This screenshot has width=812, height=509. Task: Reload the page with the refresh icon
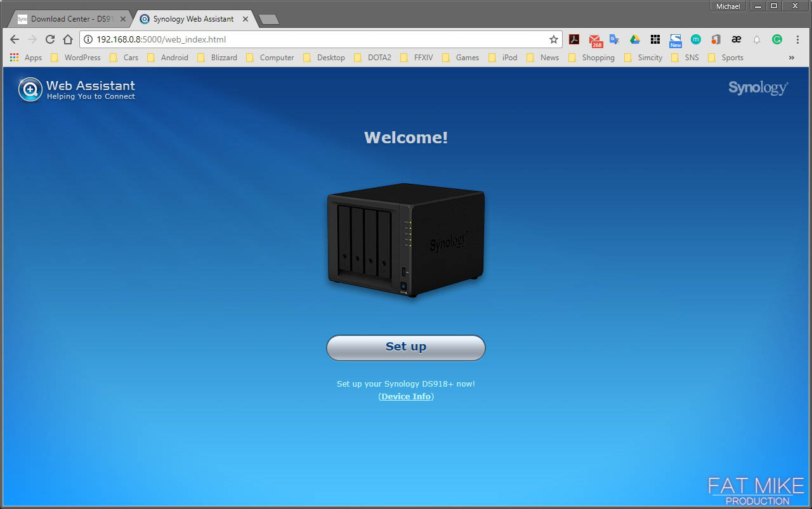click(50, 39)
